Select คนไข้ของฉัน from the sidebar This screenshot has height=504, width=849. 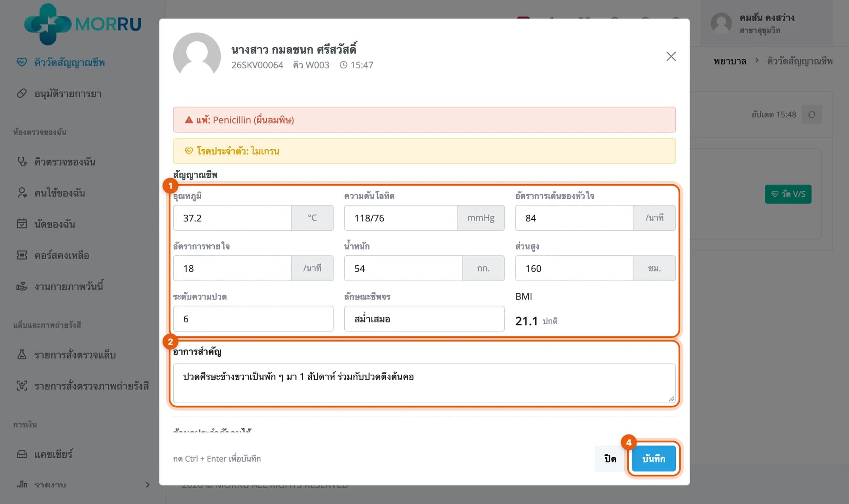click(x=60, y=193)
